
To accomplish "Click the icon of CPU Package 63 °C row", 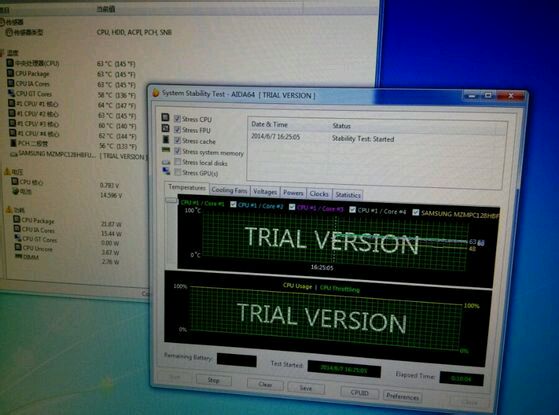I will (11, 73).
